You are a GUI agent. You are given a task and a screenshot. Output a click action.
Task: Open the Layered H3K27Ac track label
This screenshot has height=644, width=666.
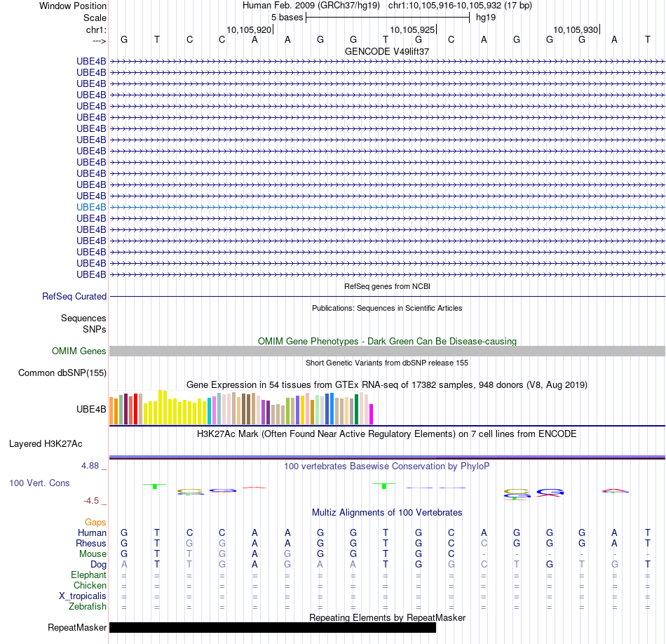coord(46,444)
